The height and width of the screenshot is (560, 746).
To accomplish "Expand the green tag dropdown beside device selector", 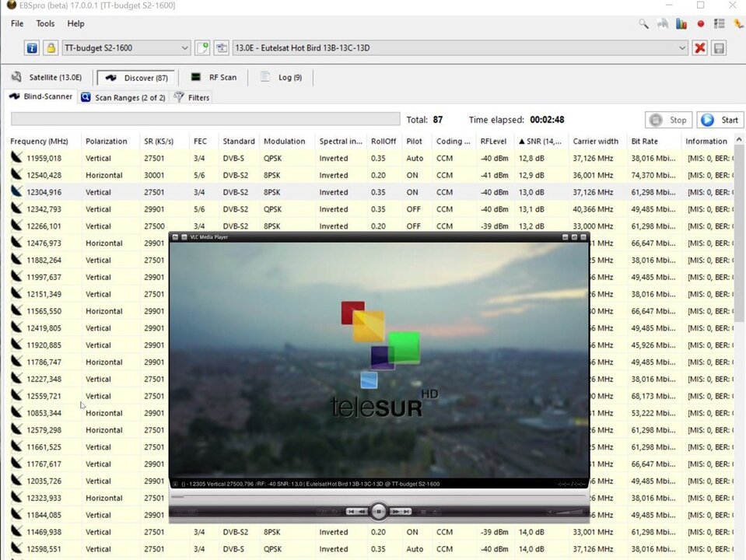I will coord(202,47).
